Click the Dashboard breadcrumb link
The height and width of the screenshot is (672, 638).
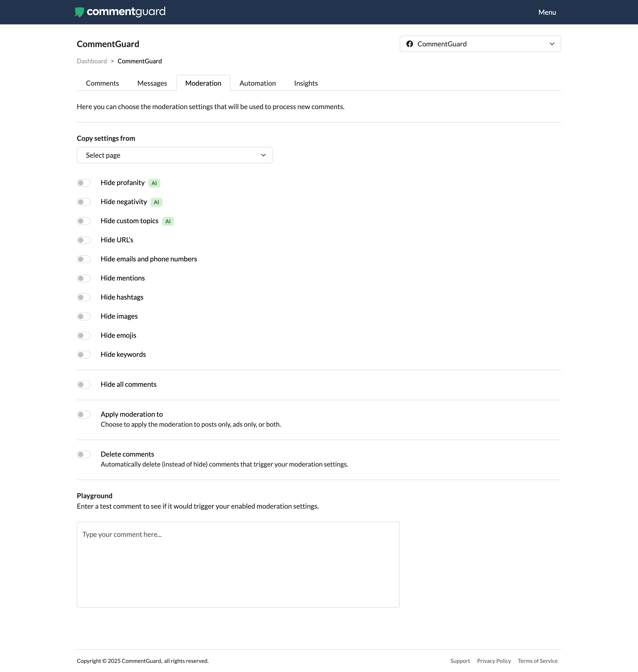pyautogui.click(x=92, y=61)
